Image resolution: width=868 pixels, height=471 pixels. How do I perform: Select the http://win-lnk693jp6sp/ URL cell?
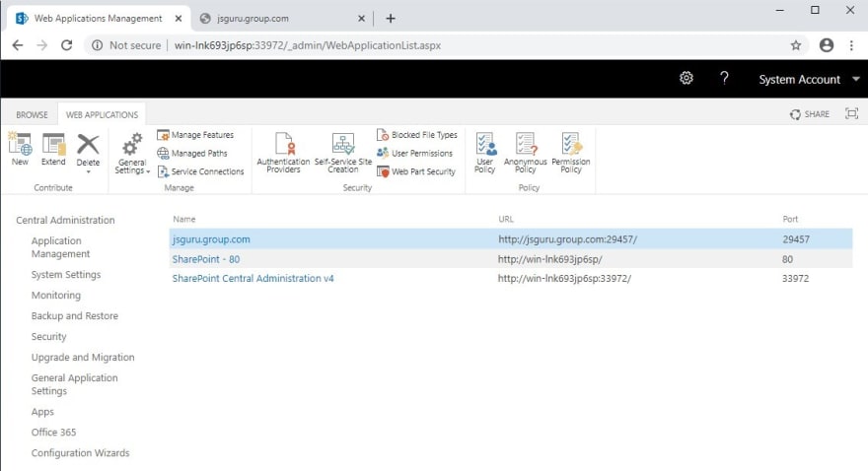[549, 259]
